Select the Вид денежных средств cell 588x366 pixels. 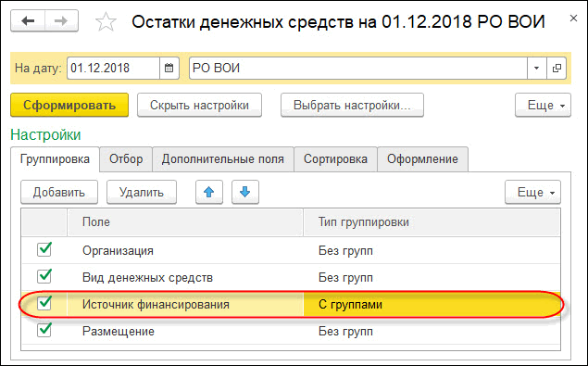(185, 277)
